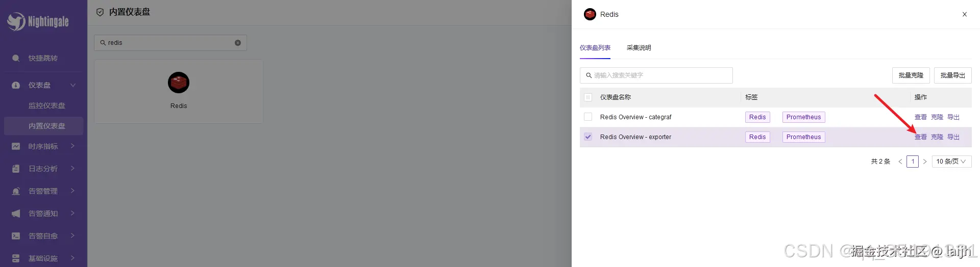The height and width of the screenshot is (267, 980).
Task: Collapse the 仪表盘 menu chevron
Action: (x=73, y=85)
